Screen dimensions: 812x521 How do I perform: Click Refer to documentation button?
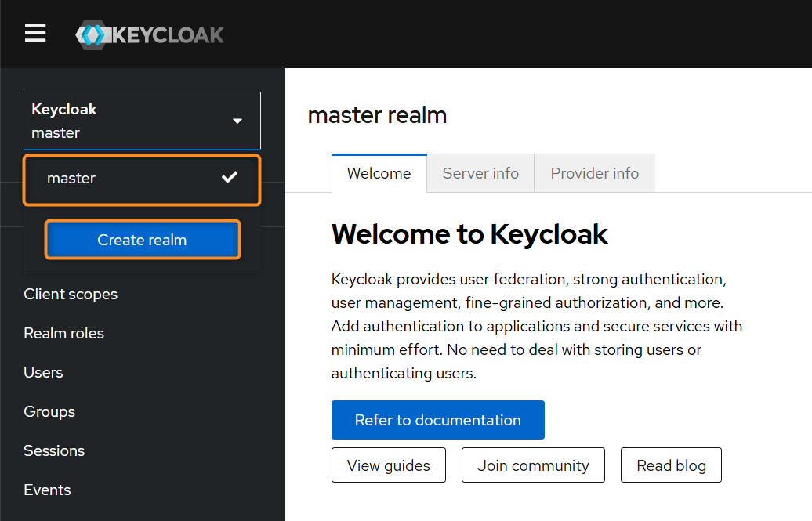438,420
